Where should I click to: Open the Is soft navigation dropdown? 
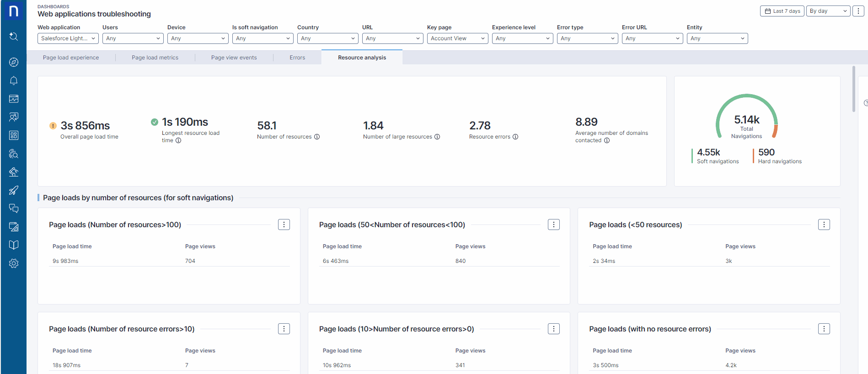click(x=263, y=38)
